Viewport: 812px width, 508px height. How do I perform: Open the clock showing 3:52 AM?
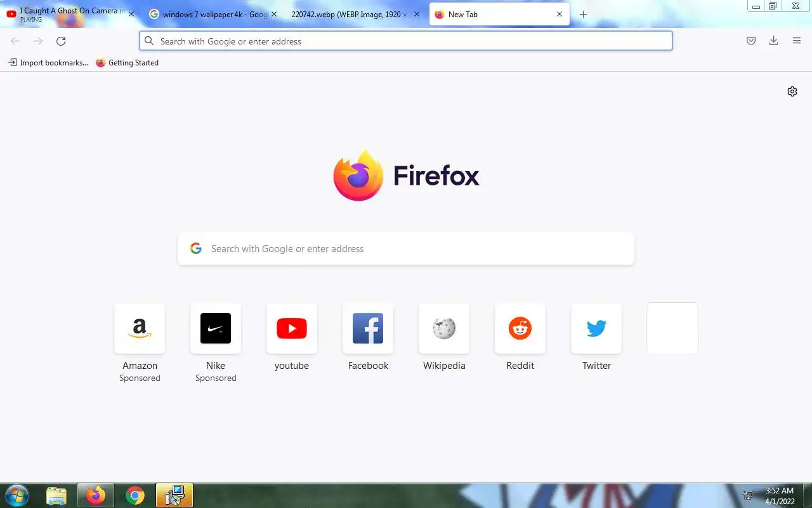pyautogui.click(x=780, y=496)
